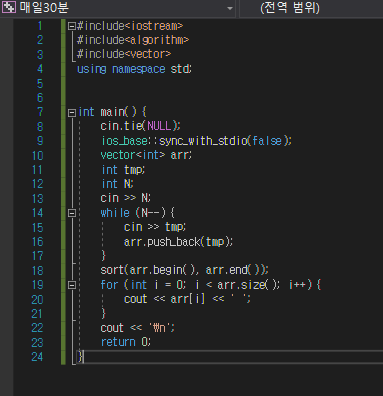Click on arr.push_back(tmp); statement
Viewport: 383px width, 396px height.
[x=178, y=241]
